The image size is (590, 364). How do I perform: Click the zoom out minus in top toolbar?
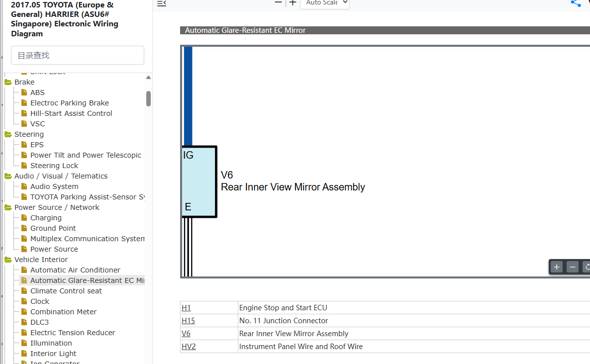click(x=279, y=2)
